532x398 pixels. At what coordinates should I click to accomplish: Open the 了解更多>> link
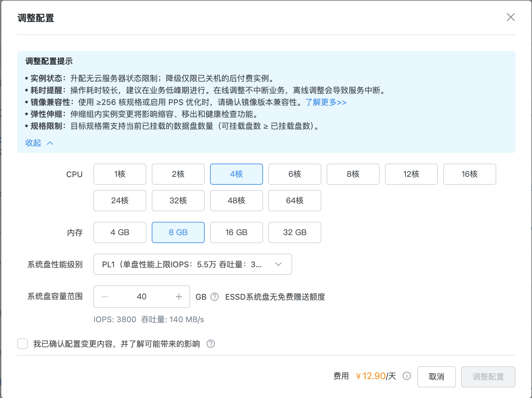(326, 102)
